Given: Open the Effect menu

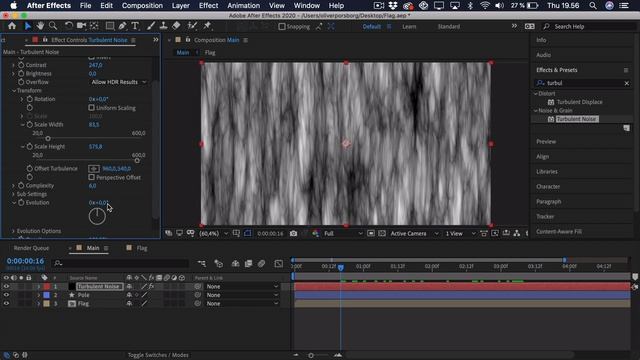Looking at the screenshot, I should (208, 6).
